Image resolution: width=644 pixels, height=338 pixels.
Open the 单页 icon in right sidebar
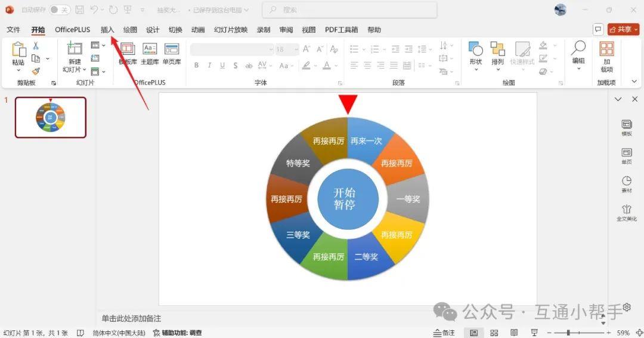(x=627, y=152)
